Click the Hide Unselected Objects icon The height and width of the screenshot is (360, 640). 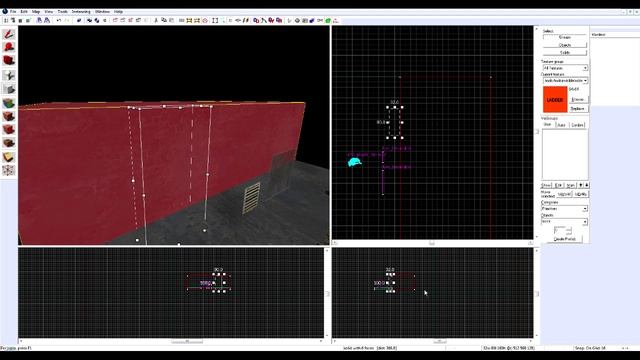[123, 20]
